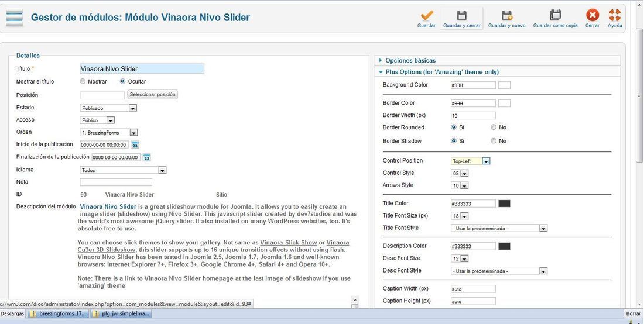Click the Finalización de la publicación date field

pos(116,157)
